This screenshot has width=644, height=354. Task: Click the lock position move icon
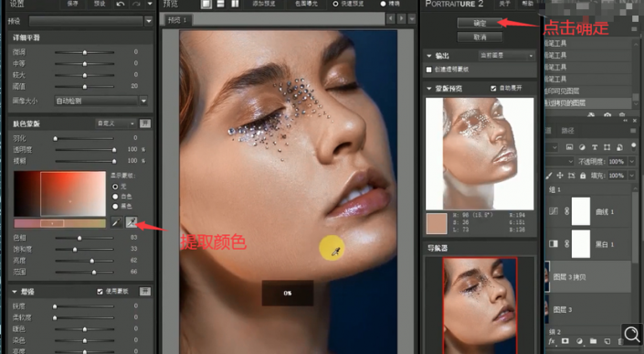tap(560, 176)
